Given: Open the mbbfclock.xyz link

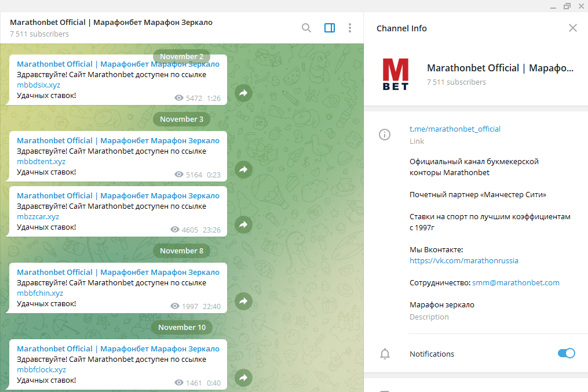Looking at the screenshot, I should click(42, 370).
